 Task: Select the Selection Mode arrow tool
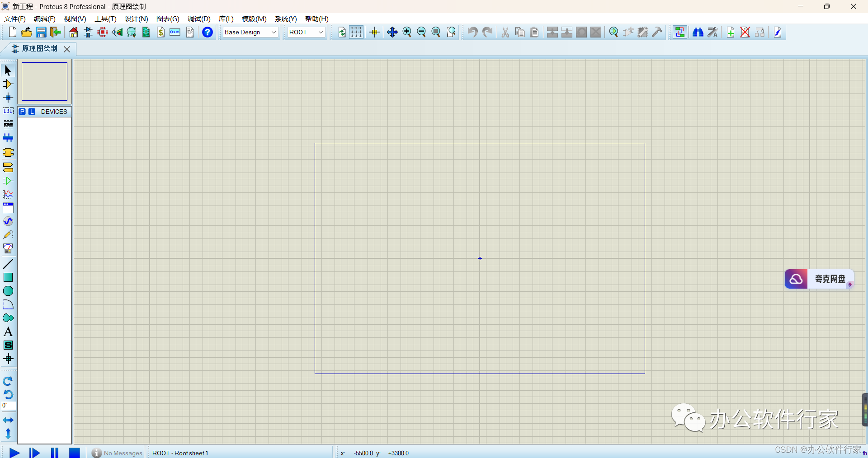[8, 70]
